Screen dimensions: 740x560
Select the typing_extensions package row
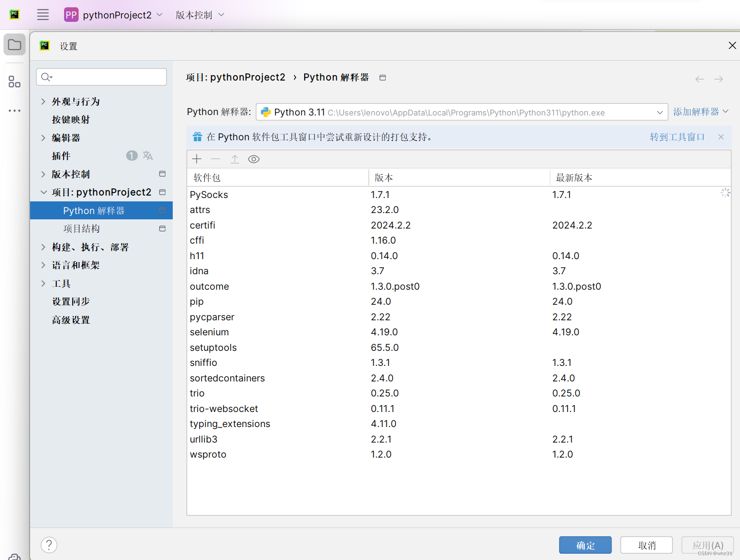pyautogui.click(x=459, y=424)
